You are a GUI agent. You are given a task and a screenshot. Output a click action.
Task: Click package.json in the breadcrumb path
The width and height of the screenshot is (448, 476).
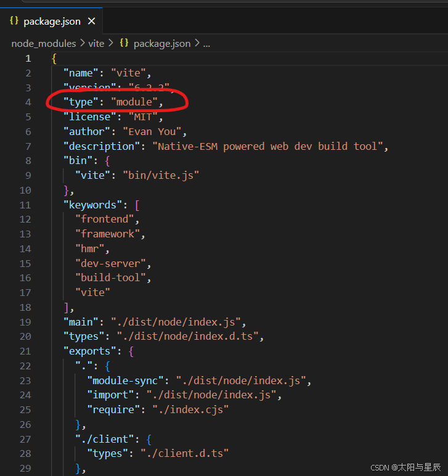162,44
